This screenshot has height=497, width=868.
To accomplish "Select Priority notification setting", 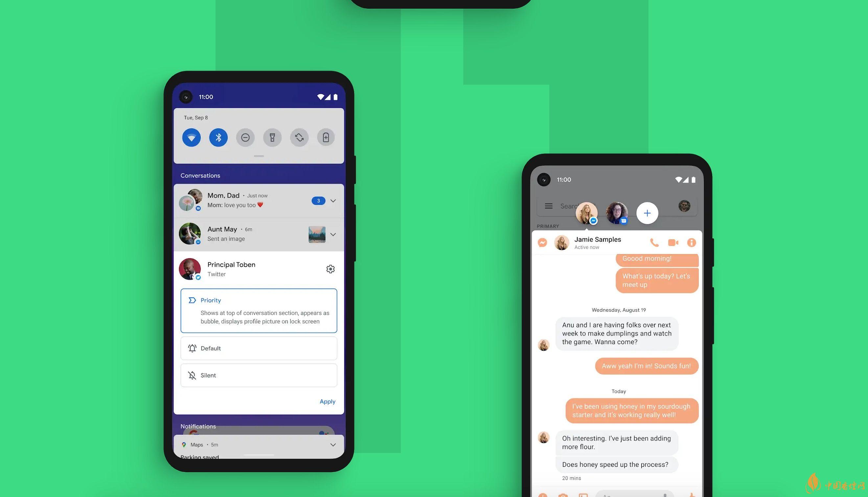I will [259, 310].
